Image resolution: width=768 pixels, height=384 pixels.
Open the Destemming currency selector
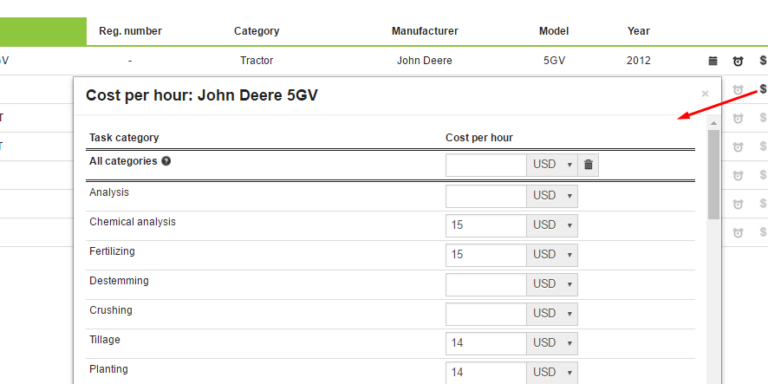552,284
